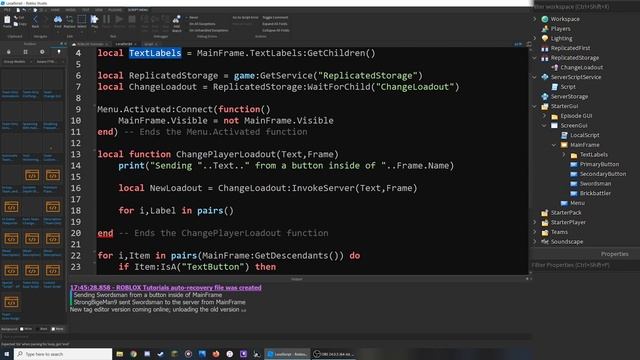
Task: Select Script under ServerScriptService
Action: click(568, 87)
